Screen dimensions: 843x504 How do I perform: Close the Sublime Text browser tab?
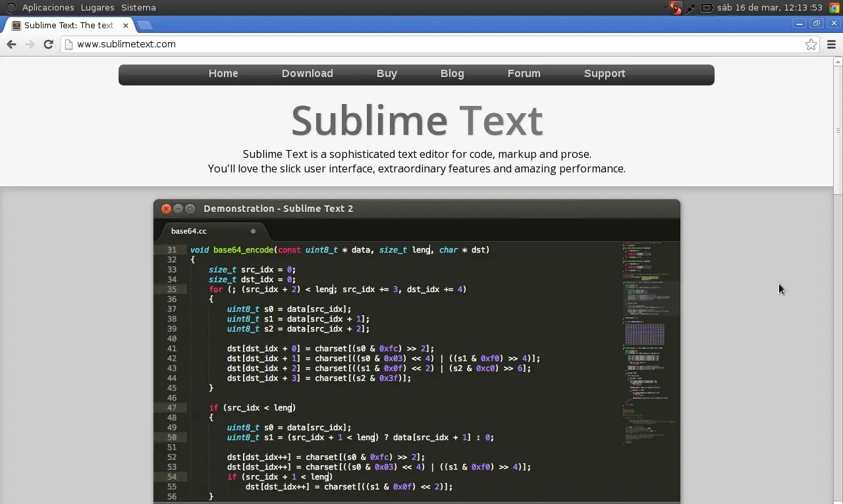click(126, 25)
